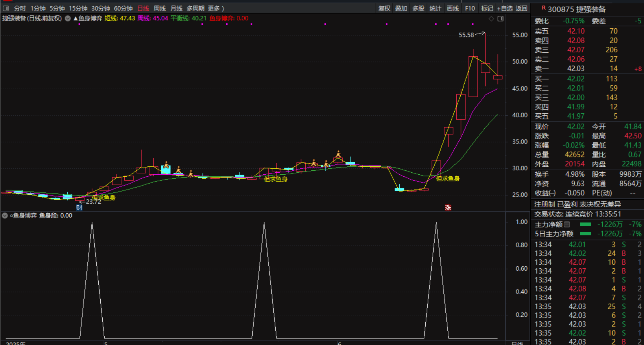Toggle the right panel layout icon
The image size is (644, 345).
[500, 18]
